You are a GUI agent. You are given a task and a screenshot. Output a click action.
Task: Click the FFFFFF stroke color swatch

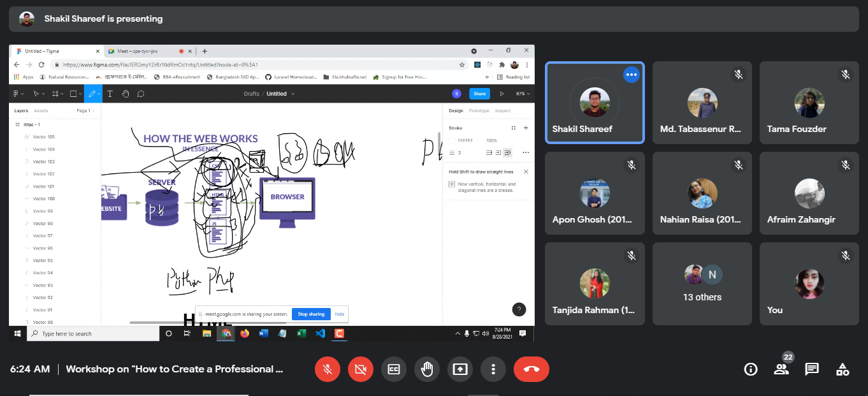click(452, 140)
